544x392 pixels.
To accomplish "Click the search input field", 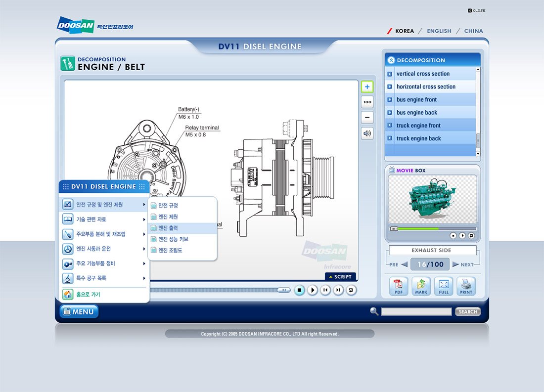I will click(x=416, y=311).
